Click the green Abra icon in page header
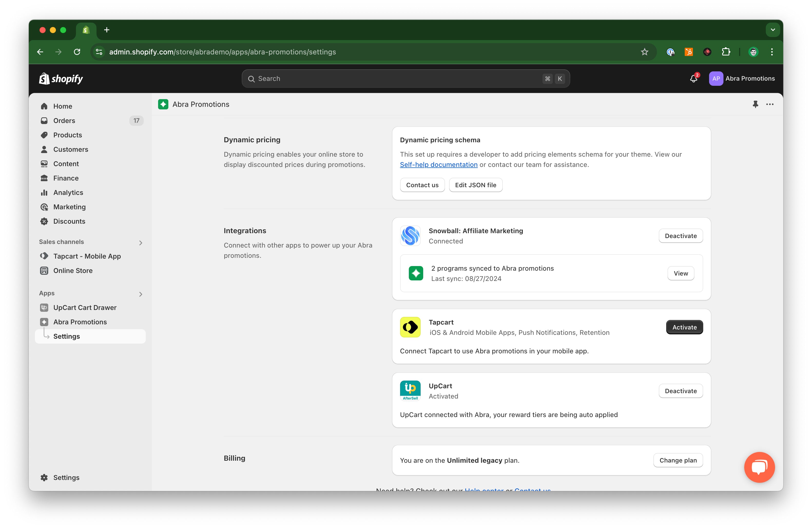 pyautogui.click(x=163, y=104)
